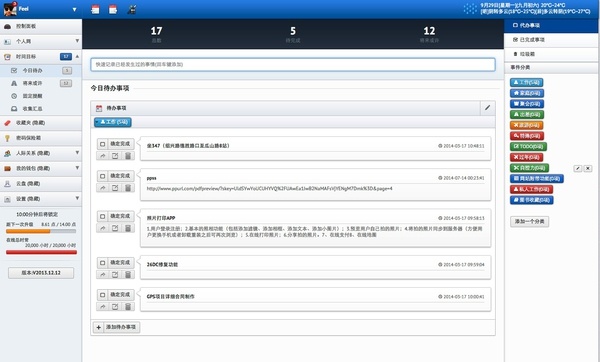Click the blue 家庭 category tag
The height and width of the screenshot is (362, 600).
click(527, 93)
